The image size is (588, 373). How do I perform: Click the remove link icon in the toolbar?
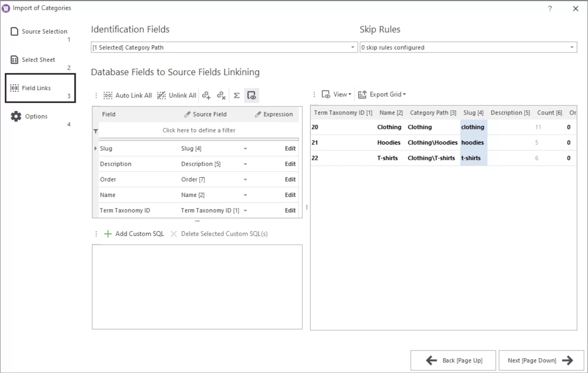coord(222,95)
